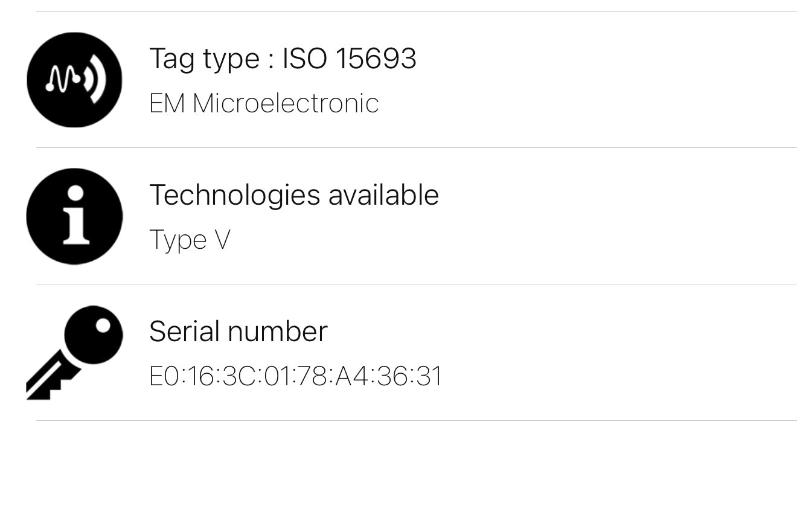
Task: Click the "Technologies available" heading
Action: click(x=293, y=195)
